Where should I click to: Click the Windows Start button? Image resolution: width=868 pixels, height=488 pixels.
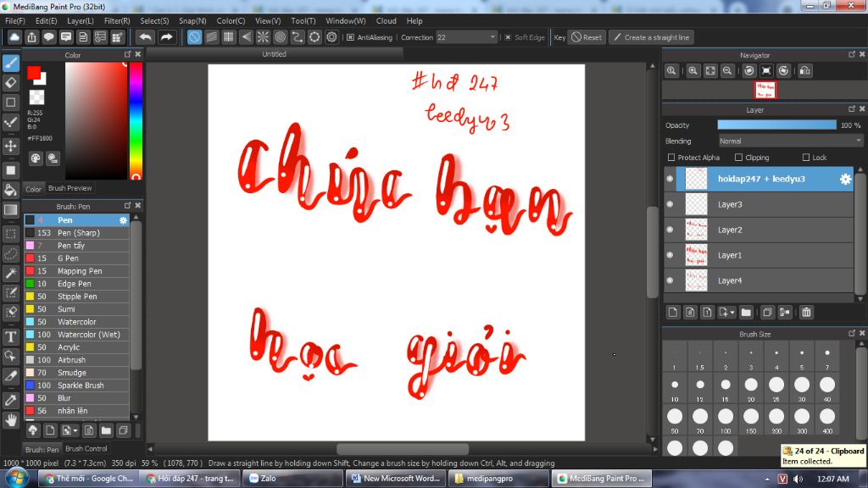coord(17,478)
